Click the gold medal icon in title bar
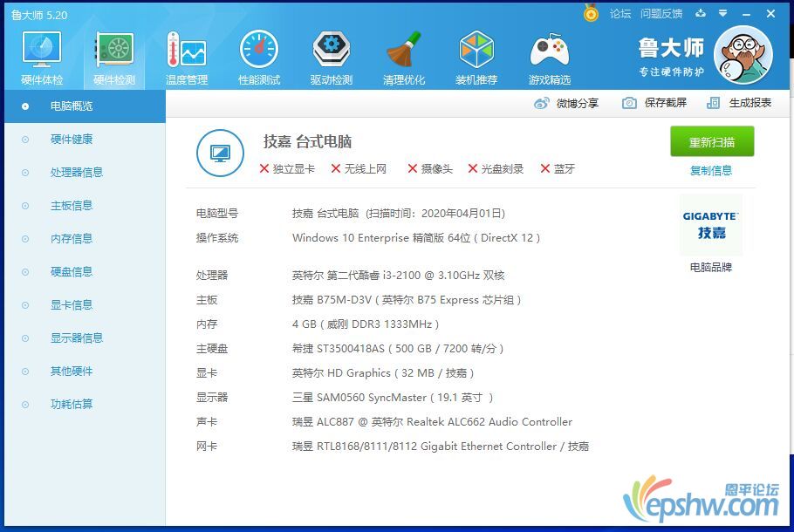The width and height of the screenshot is (794, 532). 591,13
